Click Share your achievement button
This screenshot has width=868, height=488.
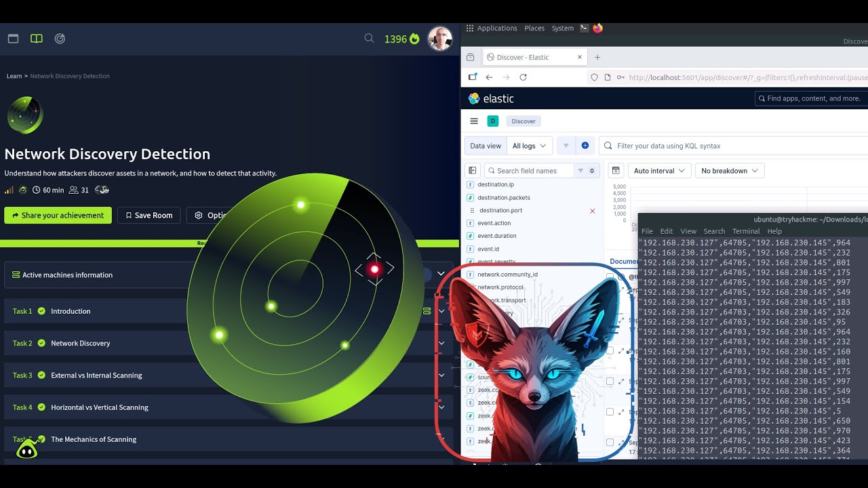click(x=58, y=216)
